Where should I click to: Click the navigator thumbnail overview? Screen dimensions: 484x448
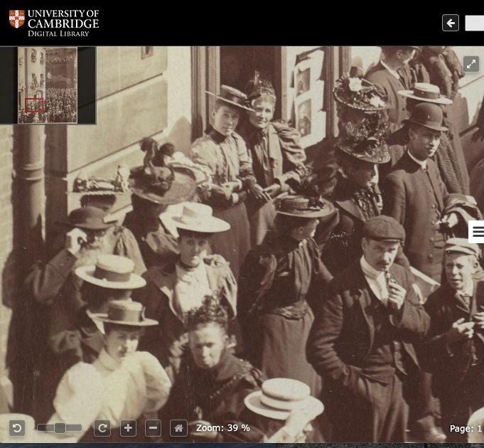click(x=48, y=85)
